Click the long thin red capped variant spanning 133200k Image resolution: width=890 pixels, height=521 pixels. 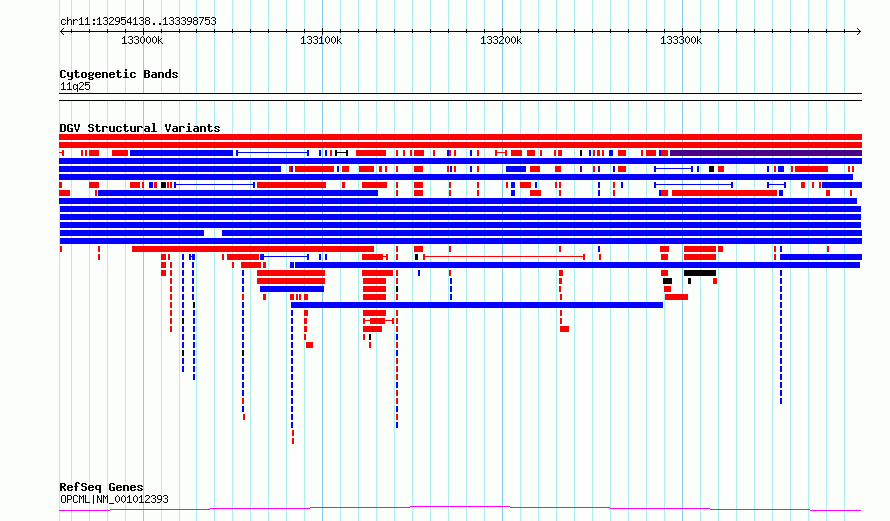tap(504, 257)
